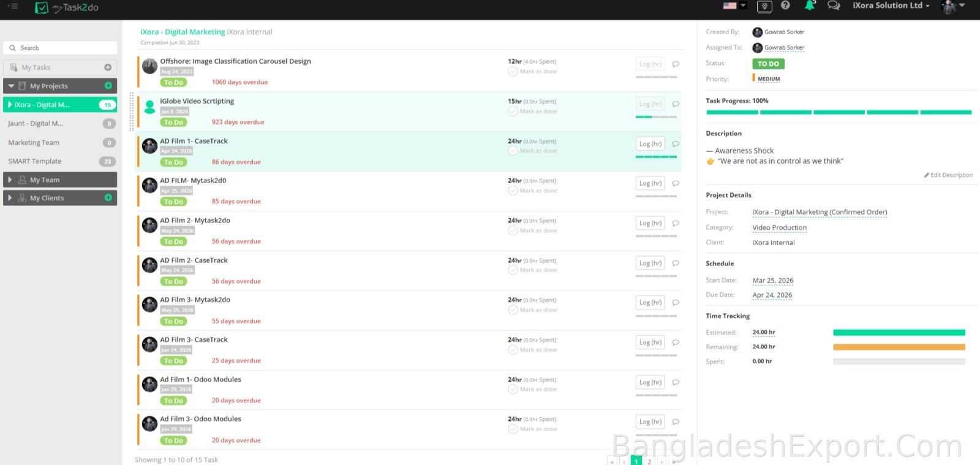The height and width of the screenshot is (465, 980).
Task: Open the green notifications bell
Action: click(810, 6)
